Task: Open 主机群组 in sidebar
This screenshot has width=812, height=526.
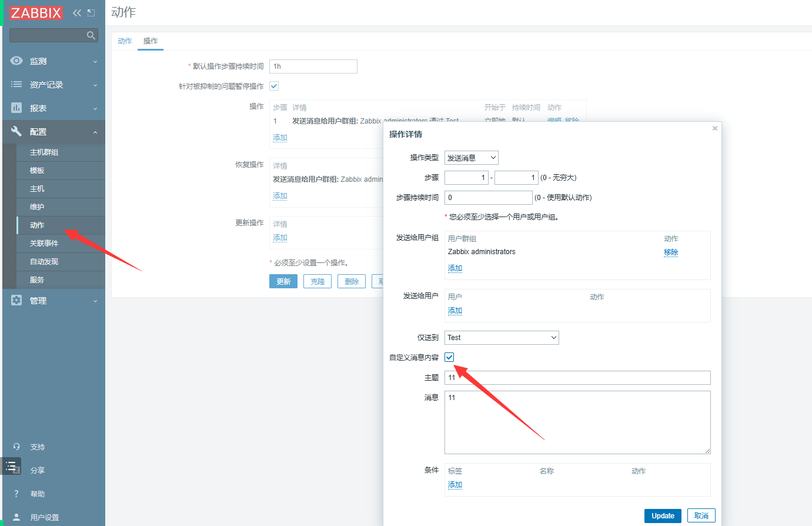Action: pyautogui.click(x=61, y=152)
